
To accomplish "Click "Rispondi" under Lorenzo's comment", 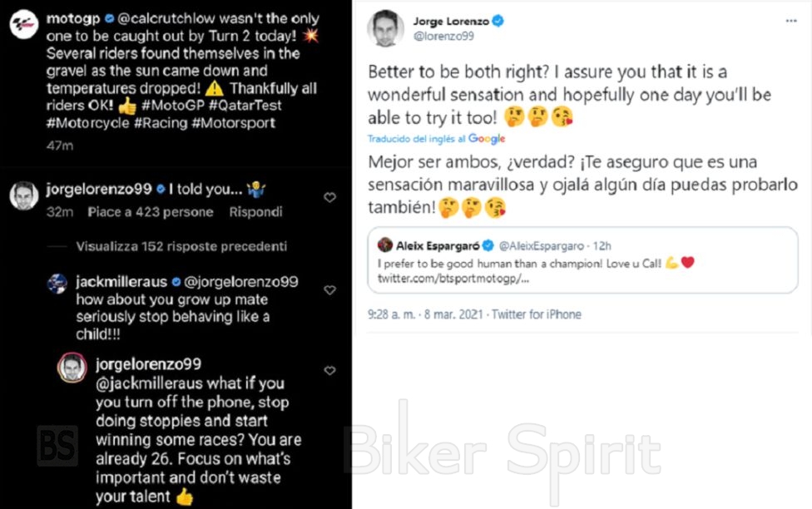I will [255, 212].
